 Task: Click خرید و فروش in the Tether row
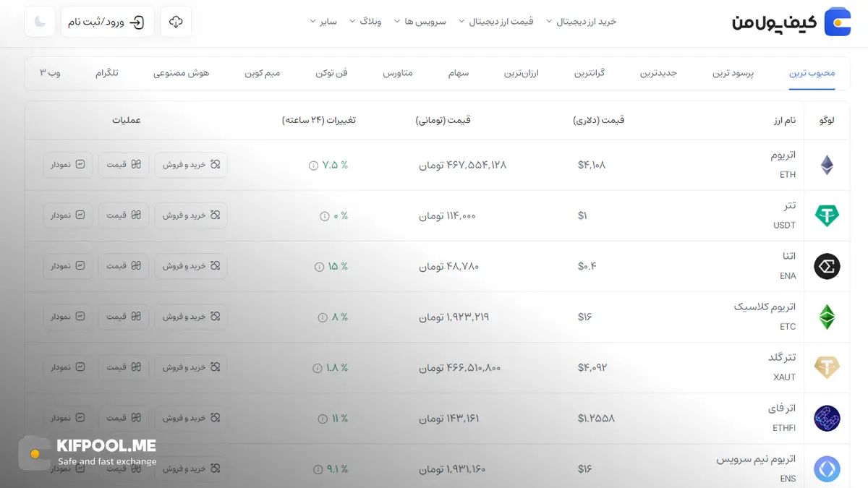[x=190, y=215]
